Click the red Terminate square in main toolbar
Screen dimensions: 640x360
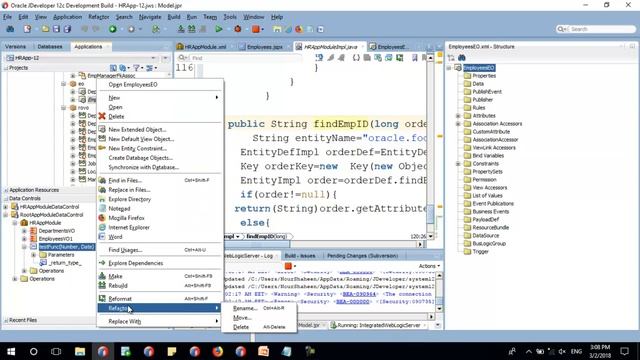pyautogui.click(x=256, y=29)
